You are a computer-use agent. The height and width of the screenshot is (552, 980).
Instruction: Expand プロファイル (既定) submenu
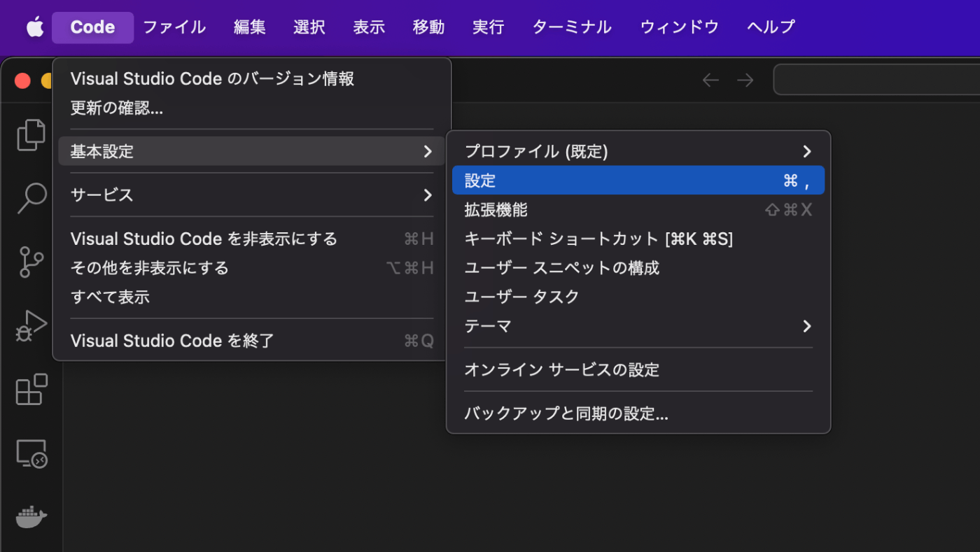638,151
